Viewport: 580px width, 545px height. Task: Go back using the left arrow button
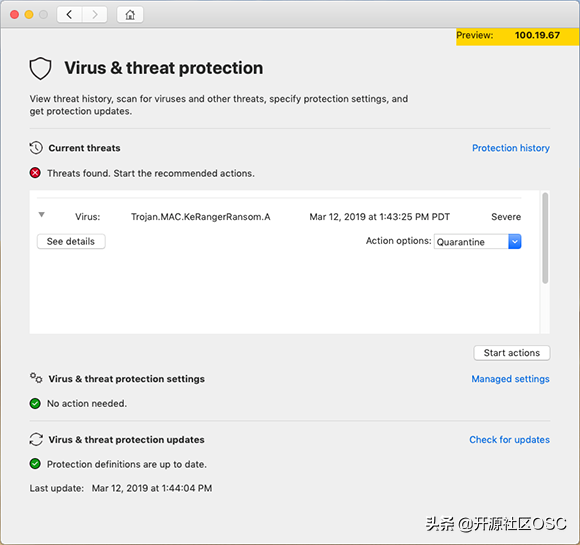coord(69,15)
